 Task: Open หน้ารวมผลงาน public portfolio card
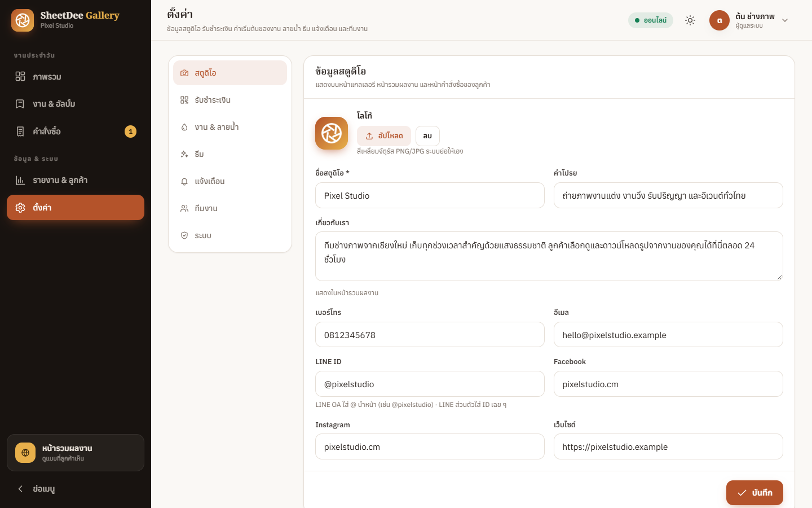76,453
